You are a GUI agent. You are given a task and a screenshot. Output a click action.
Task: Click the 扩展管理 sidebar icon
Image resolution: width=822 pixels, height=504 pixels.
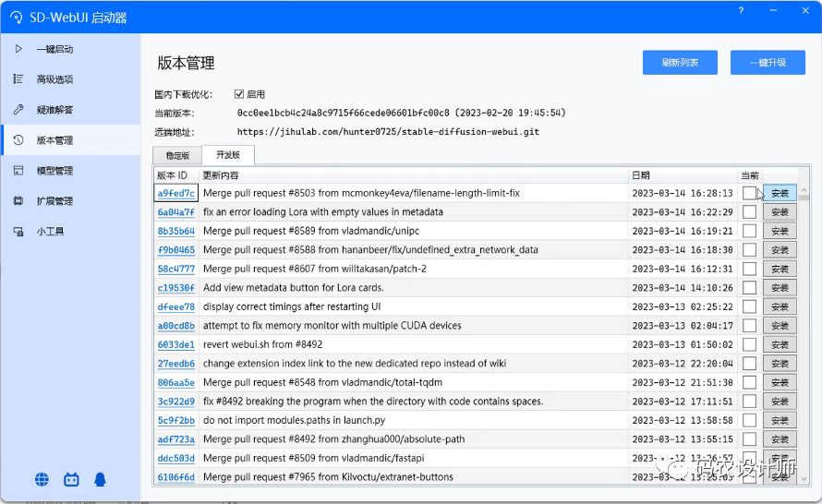tap(18, 201)
